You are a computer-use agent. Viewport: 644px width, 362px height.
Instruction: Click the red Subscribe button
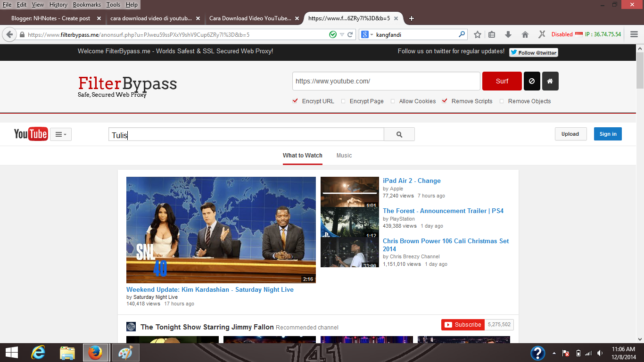pyautogui.click(x=462, y=324)
